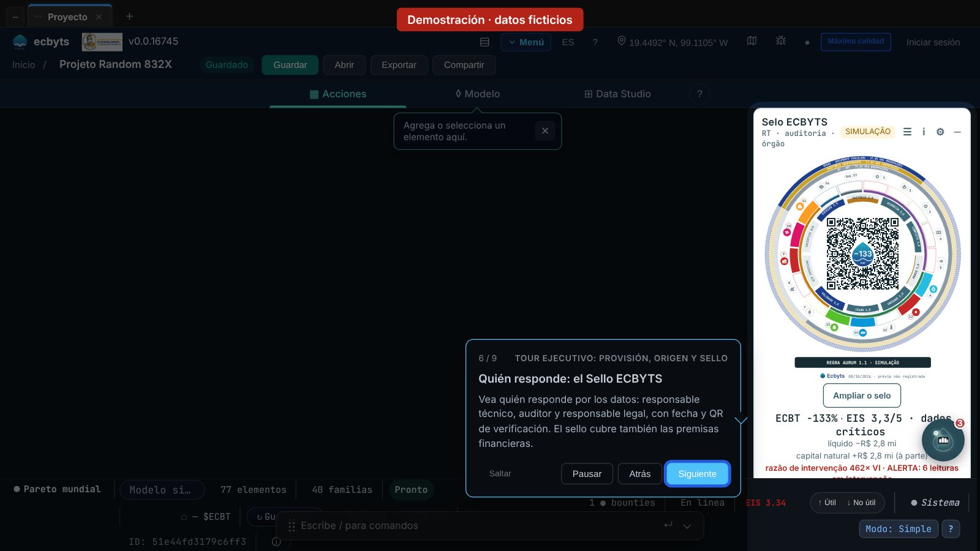
Task: Click the Guardar button
Action: pos(290,65)
